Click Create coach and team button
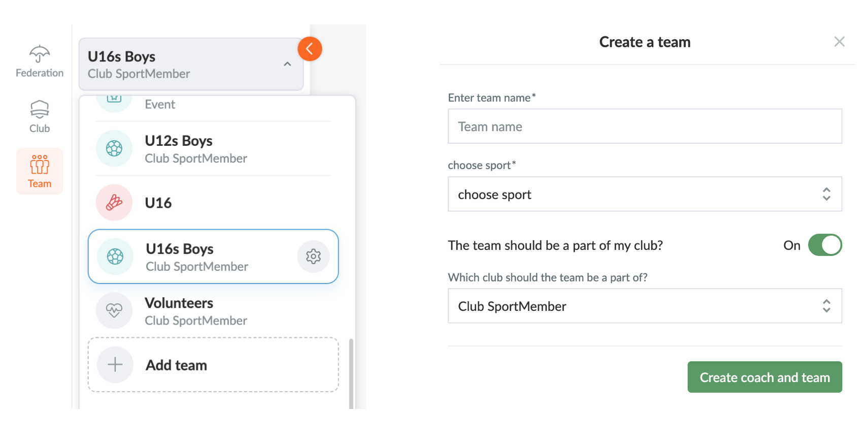 click(764, 377)
